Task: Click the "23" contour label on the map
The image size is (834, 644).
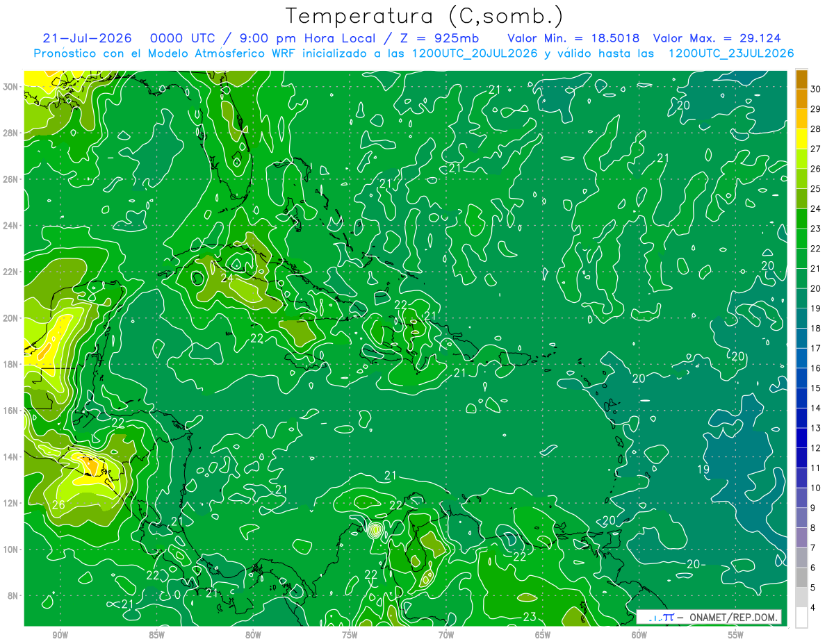Action: tap(530, 617)
